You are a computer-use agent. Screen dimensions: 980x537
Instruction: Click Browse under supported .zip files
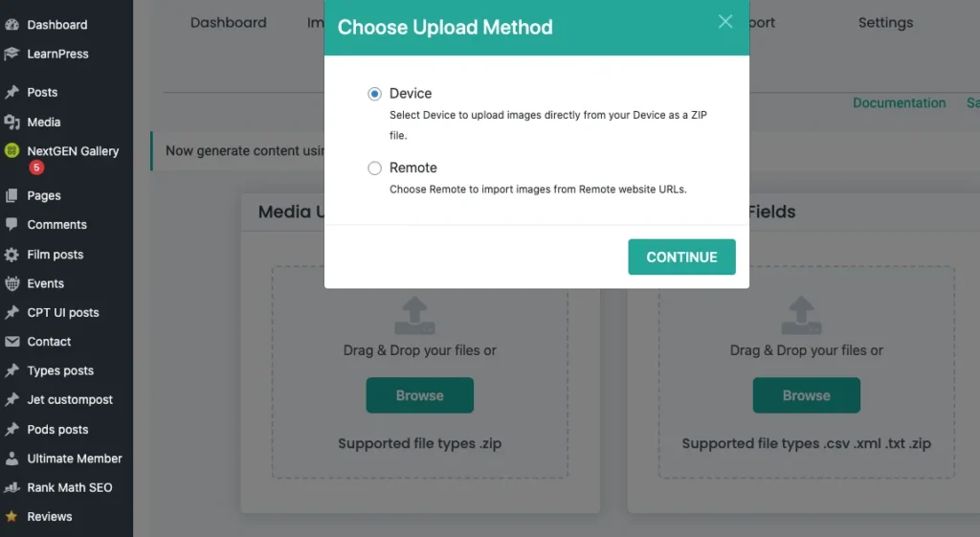pos(419,395)
